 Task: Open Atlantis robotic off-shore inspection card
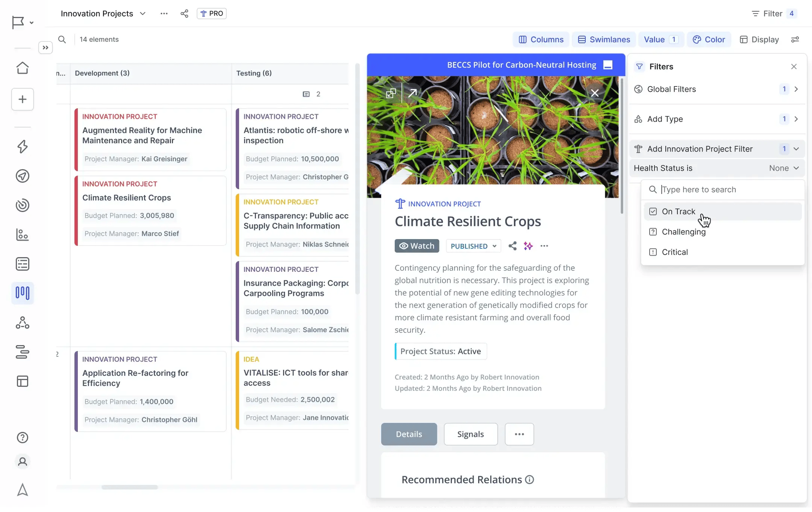(x=292, y=149)
